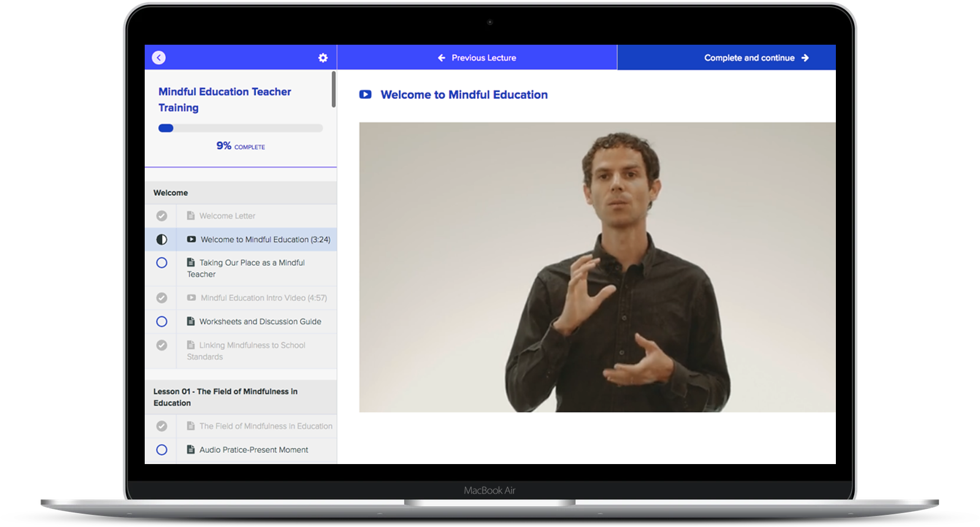Click video icon beside Welcome to Mindful Education title

pos(365,95)
